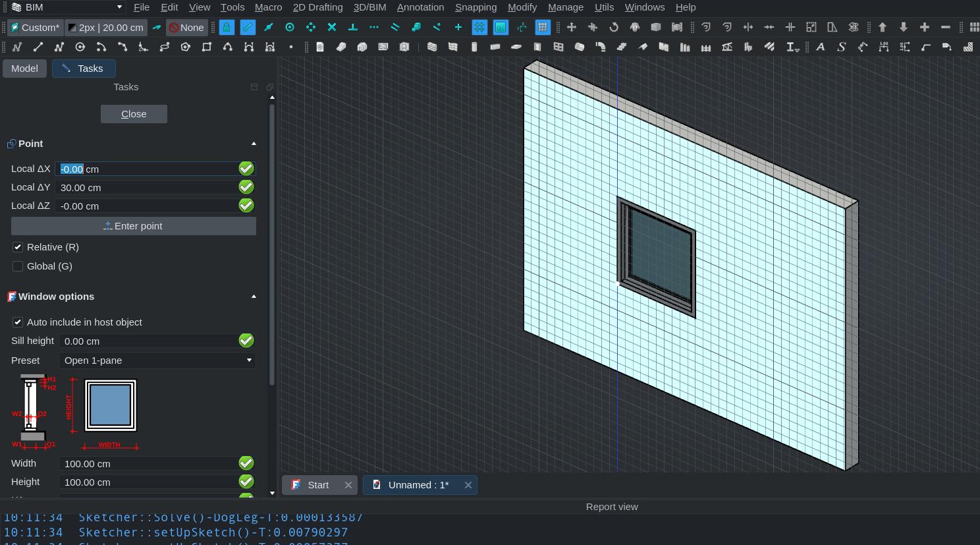
Task: Select the Circle drawing tool
Action: coord(80,47)
